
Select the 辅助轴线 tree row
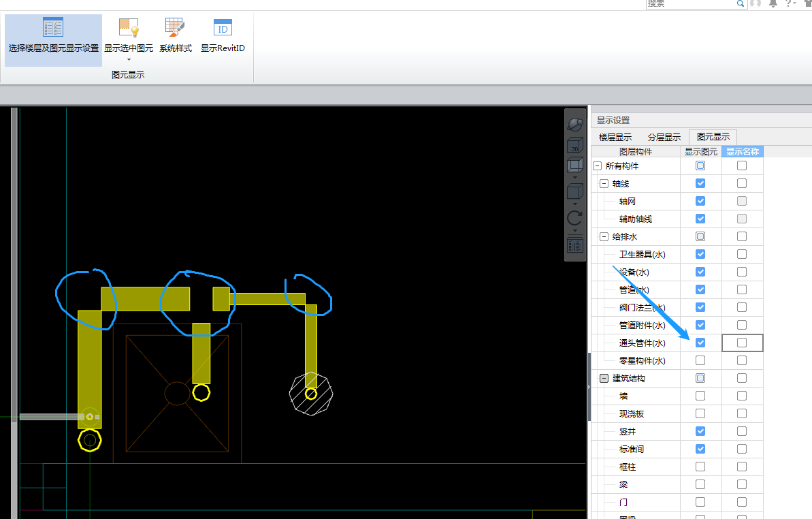click(x=636, y=219)
